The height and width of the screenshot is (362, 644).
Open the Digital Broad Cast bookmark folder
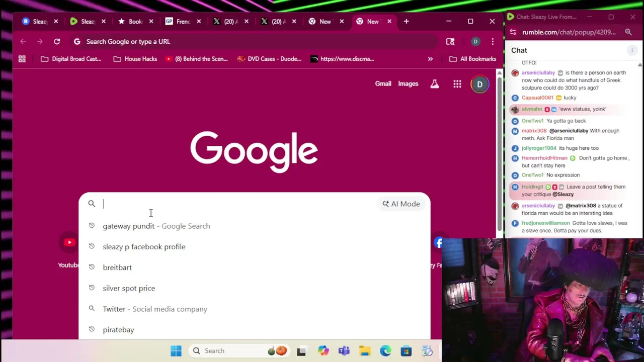[71, 59]
